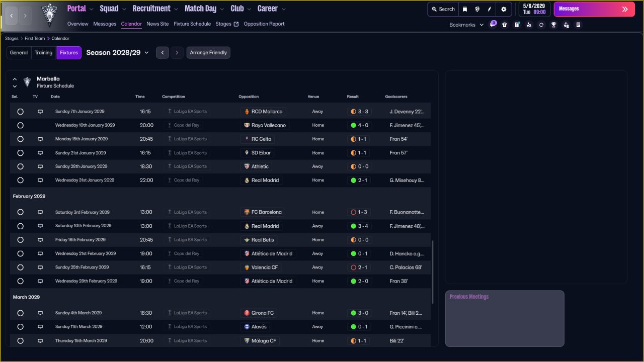Click the player search icon in bookmarks bar
The width and height of the screenshot is (644, 362).
point(529,25)
